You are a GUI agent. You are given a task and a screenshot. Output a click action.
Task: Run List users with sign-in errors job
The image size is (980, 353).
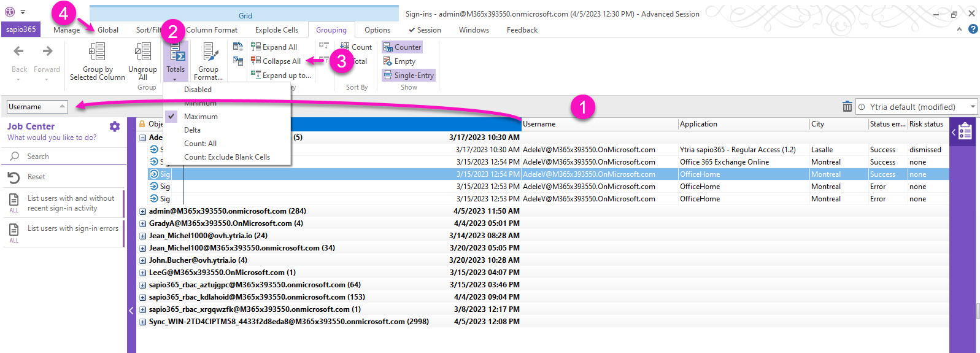coord(64,233)
